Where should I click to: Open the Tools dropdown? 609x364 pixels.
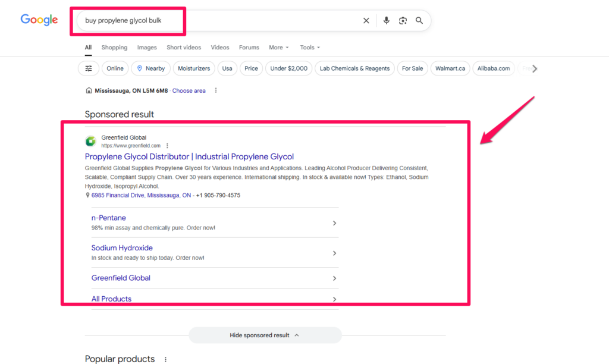[x=310, y=48]
